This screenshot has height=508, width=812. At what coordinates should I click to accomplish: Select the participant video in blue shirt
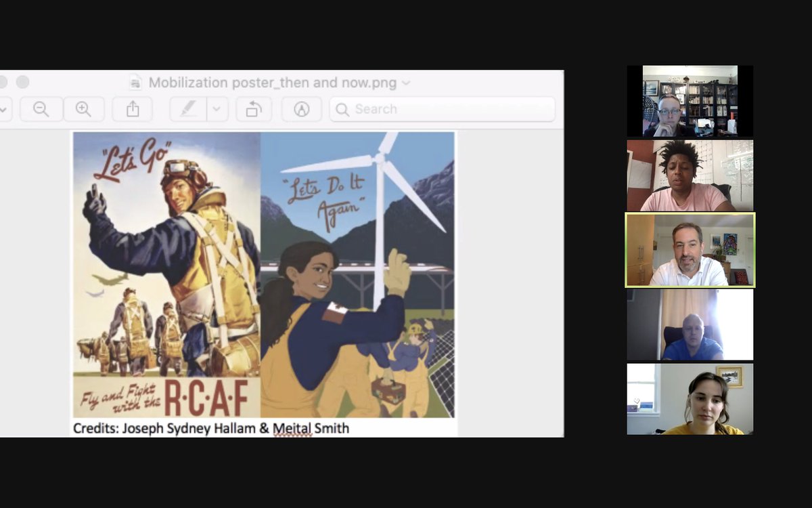click(x=690, y=324)
